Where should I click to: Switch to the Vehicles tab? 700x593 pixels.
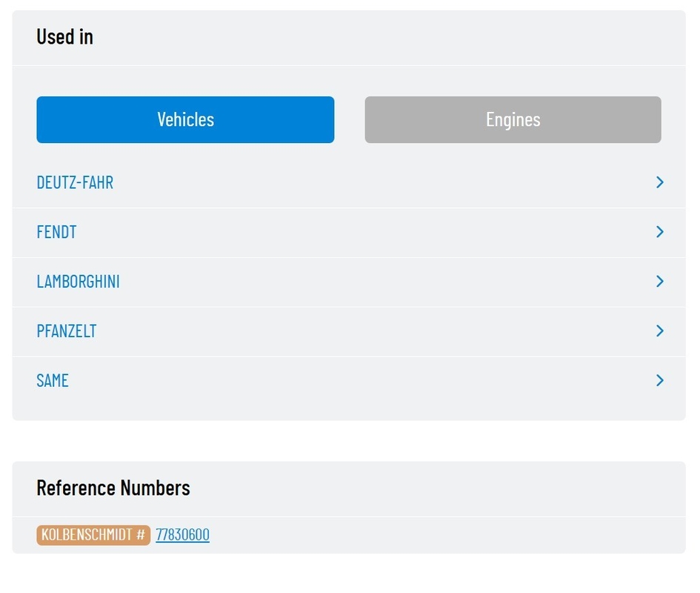[x=185, y=120]
